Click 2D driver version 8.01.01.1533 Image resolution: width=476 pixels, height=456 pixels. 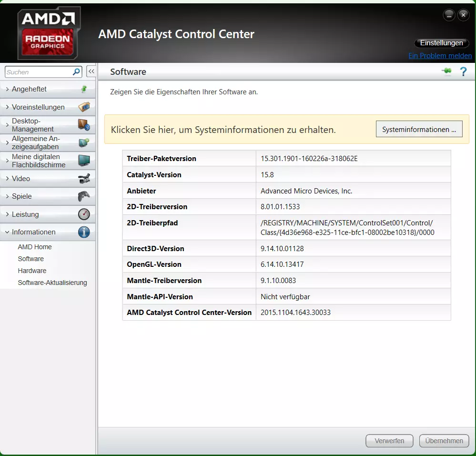[280, 207]
